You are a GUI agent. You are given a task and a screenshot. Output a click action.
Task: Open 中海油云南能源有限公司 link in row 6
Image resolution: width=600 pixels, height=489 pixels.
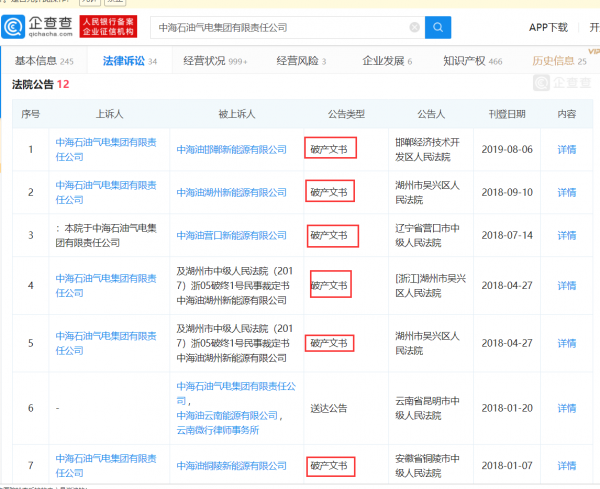pos(227,416)
